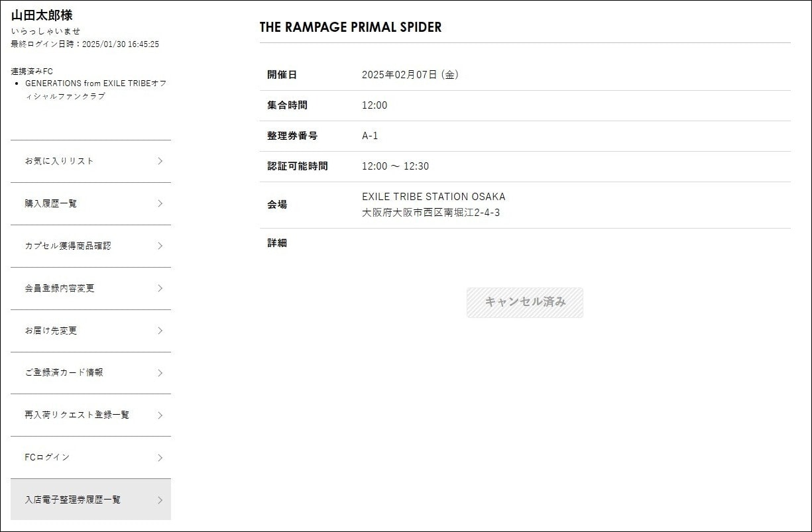Click chevron arrow beside お届け先変更
Viewport: 812px width, 532px height.
160,331
